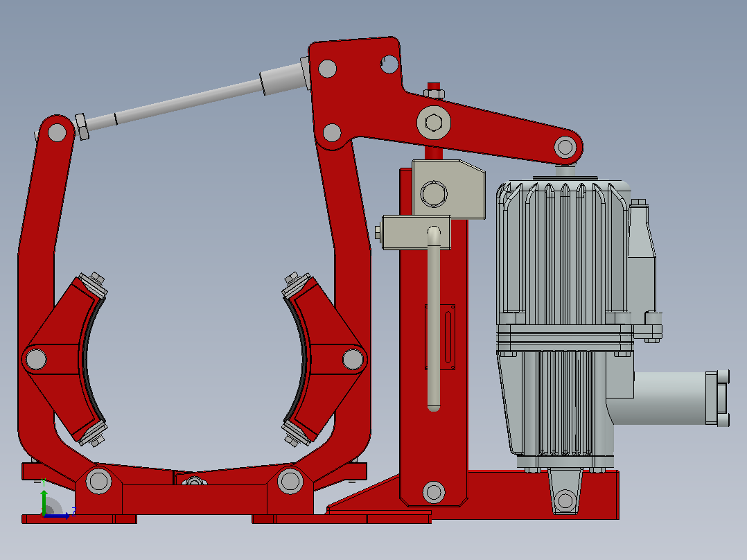The width and height of the screenshot is (747, 560).
Task: Select the grey tie rod linking the brake arms
Action: tap(191, 100)
